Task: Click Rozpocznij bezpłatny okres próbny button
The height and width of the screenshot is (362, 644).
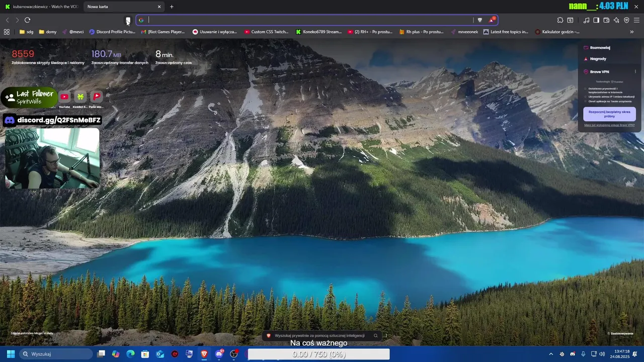Action: 609,114
